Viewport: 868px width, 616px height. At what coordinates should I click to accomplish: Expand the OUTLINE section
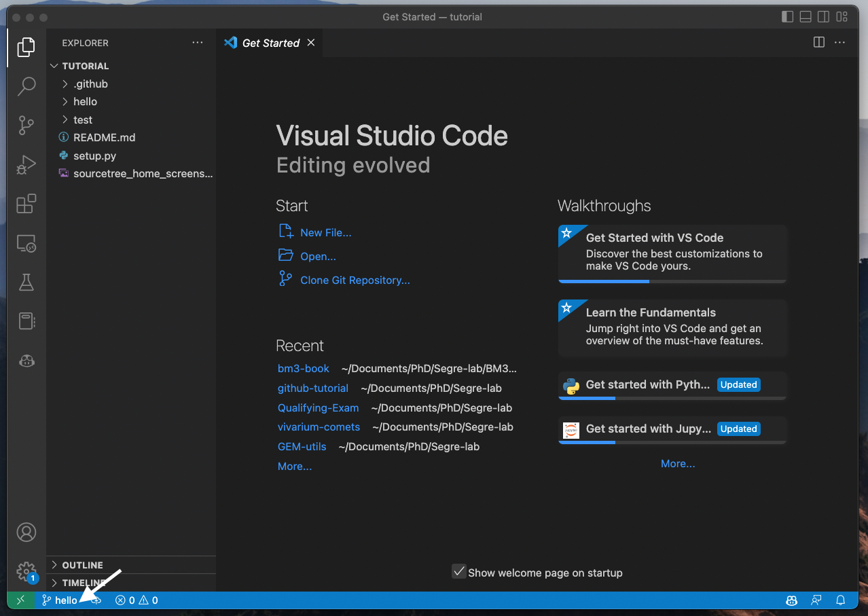coord(131,565)
